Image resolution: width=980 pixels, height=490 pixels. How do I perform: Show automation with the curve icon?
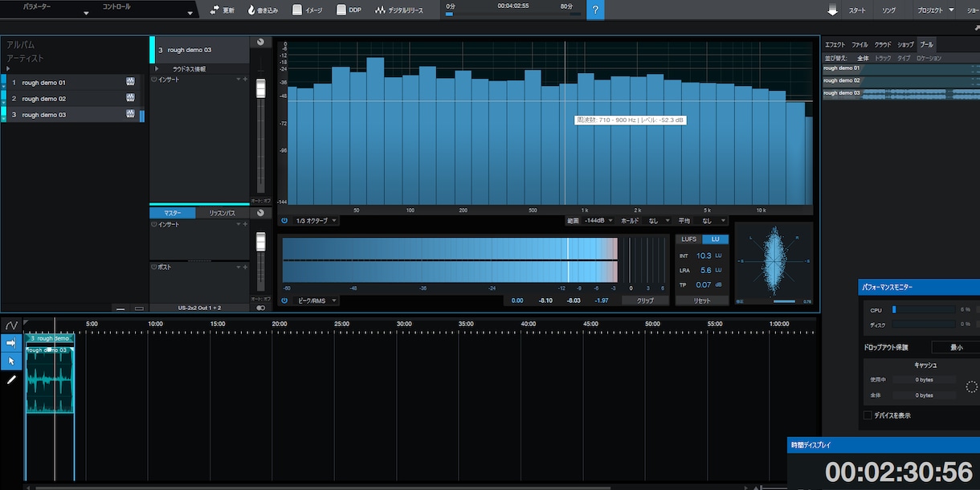[x=11, y=325]
